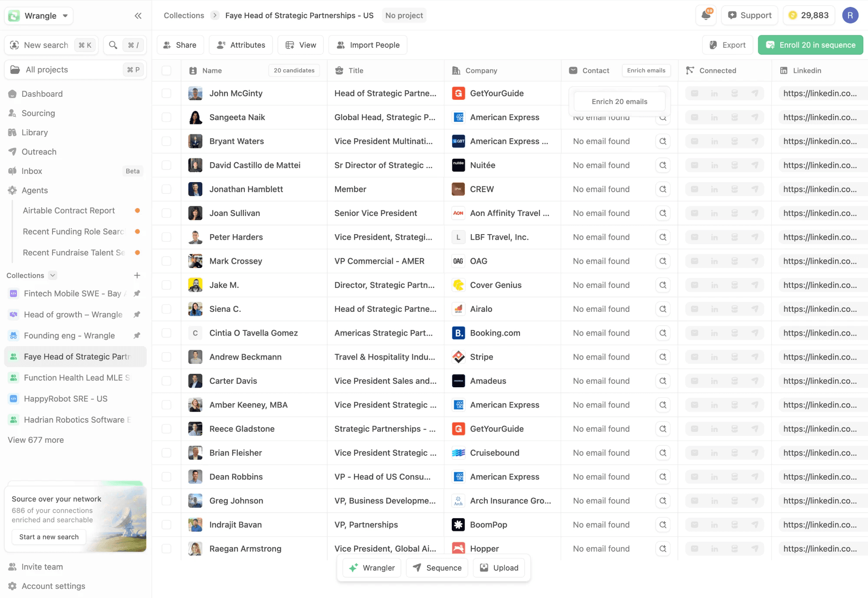Click mail icon in Peter Harders connected cell

pyautogui.click(x=694, y=237)
